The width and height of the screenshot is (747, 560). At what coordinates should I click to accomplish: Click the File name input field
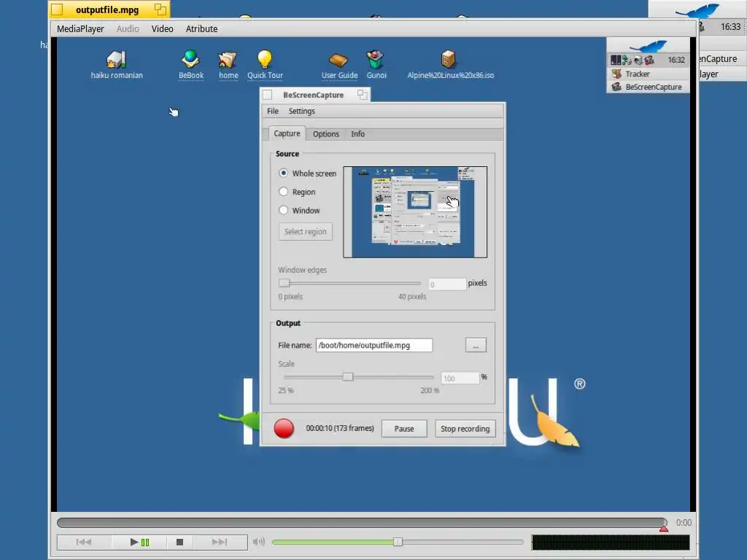click(x=374, y=345)
